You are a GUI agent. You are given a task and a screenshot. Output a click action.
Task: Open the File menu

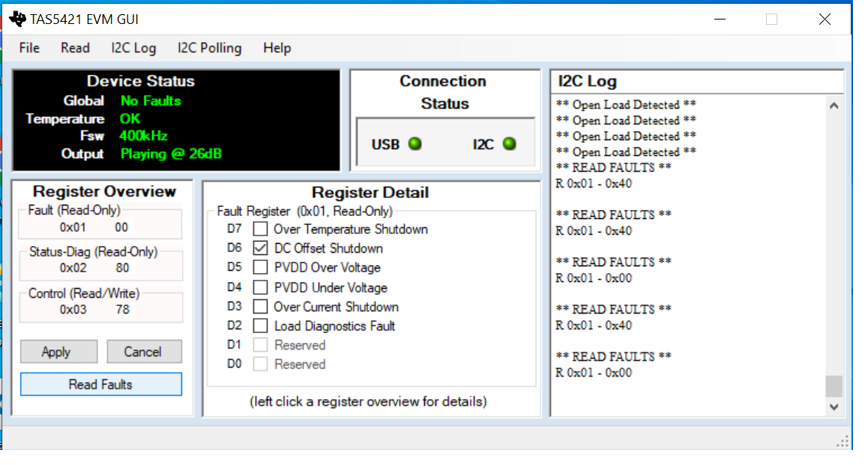pos(29,48)
